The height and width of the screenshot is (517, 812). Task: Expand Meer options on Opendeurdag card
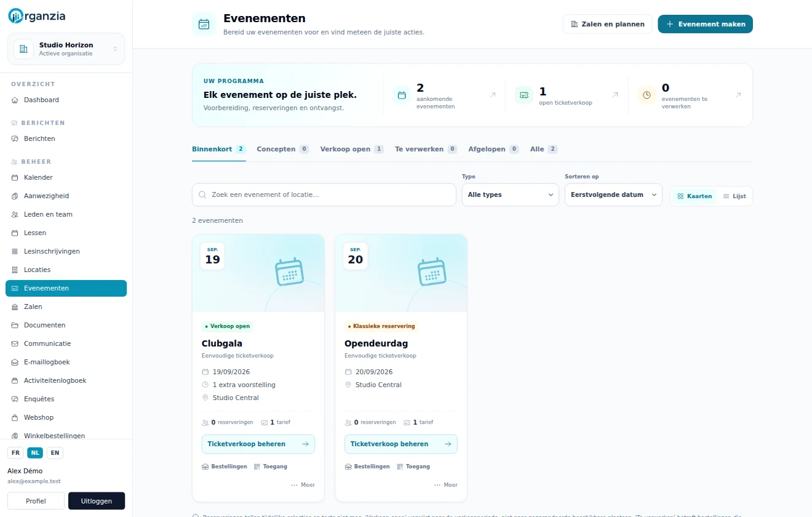click(446, 485)
